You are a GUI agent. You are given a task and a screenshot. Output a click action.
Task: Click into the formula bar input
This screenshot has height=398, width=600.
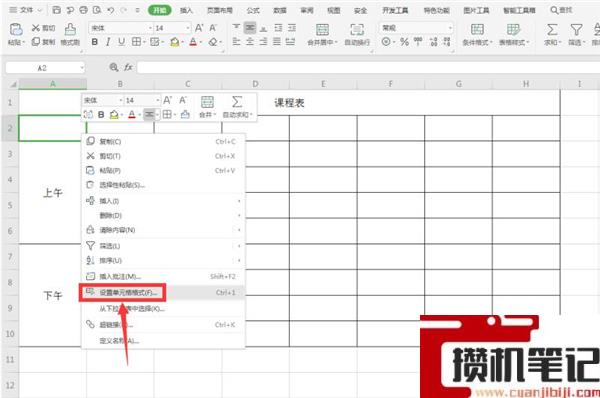pyautogui.click(x=368, y=67)
